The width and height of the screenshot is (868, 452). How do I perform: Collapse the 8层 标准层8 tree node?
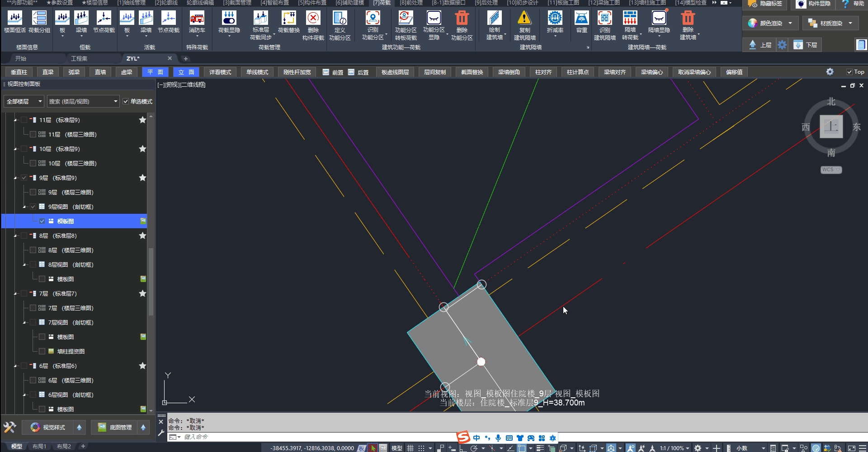pyautogui.click(x=16, y=236)
